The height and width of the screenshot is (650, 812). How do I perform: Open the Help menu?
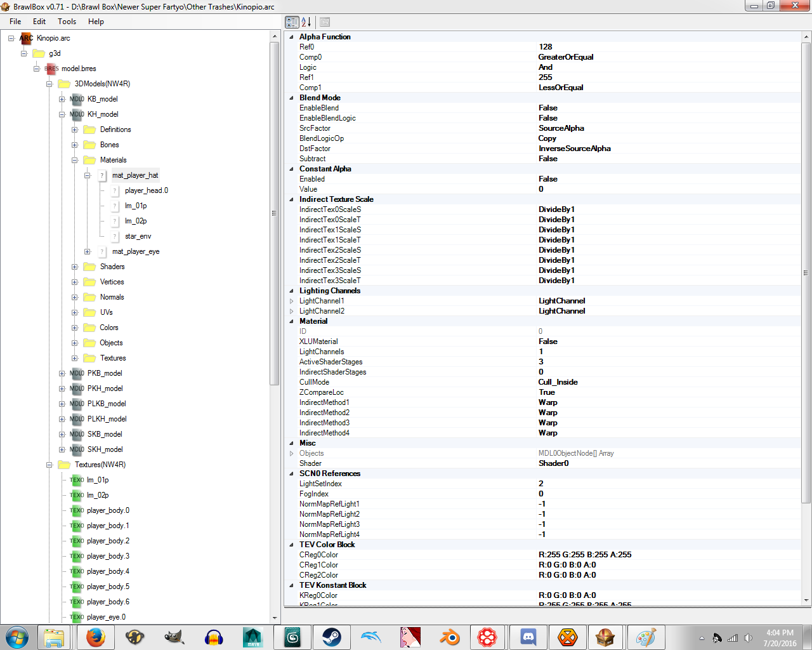pyautogui.click(x=96, y=22)
